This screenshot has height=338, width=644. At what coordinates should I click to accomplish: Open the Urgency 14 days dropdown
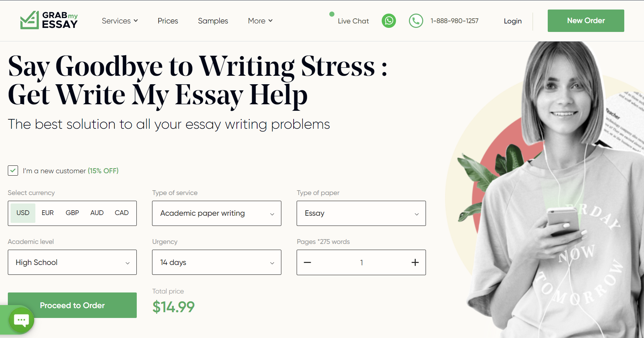point(217,262)
